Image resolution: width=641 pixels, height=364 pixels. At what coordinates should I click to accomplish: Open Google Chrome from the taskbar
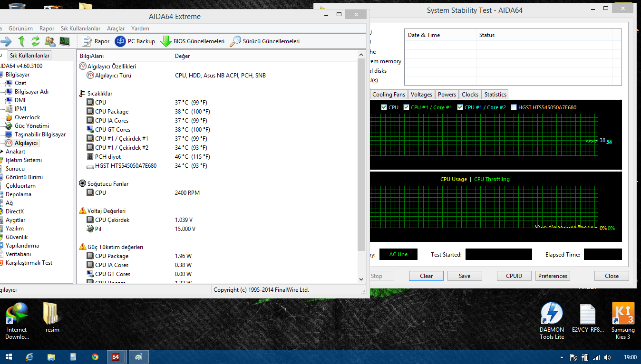tap(95, 356)
